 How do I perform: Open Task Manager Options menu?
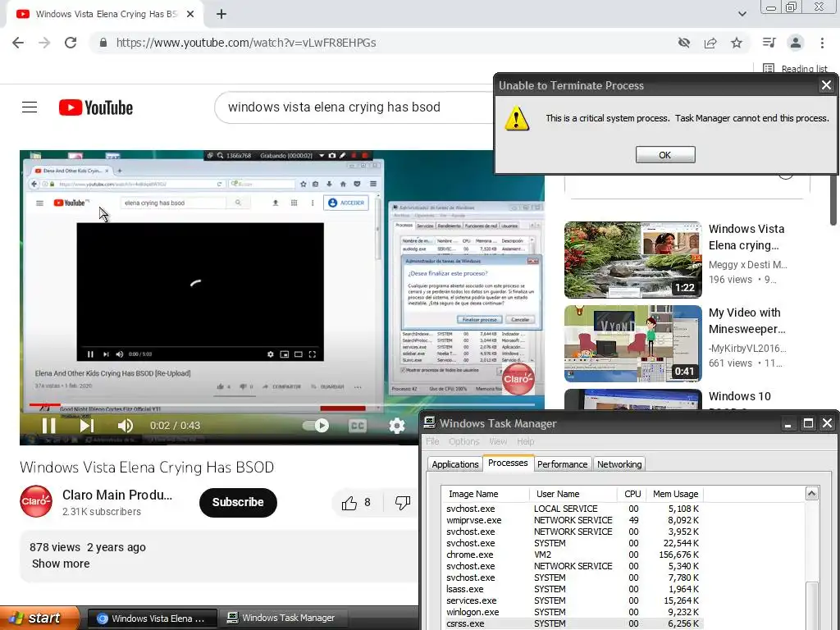pos(464,441)
